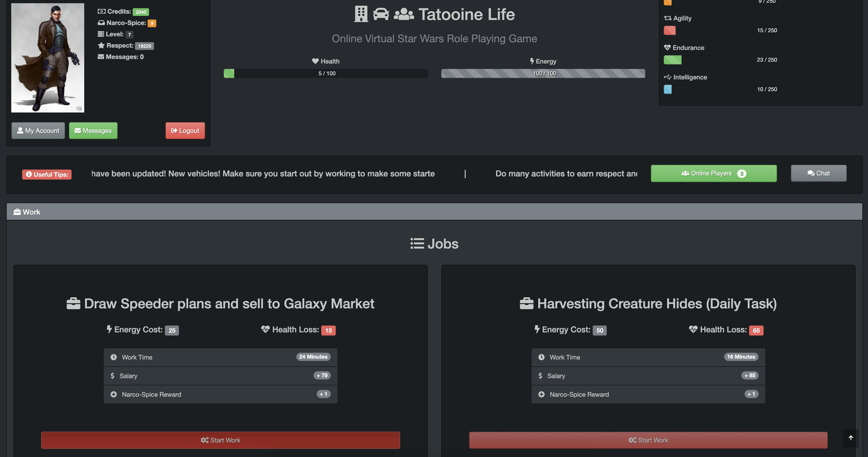This screenshot has width=868, height=457.
Task: Click the + 85 salary badge
Action: [750, 375]
